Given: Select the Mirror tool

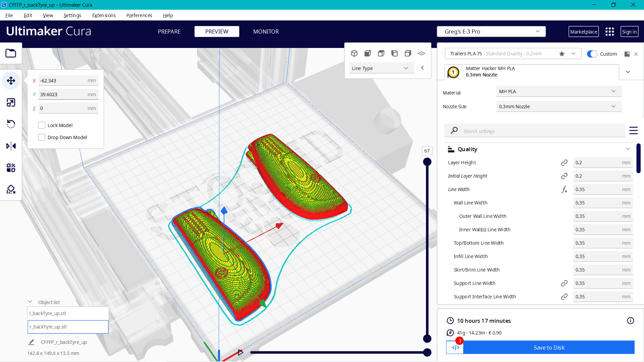Looking at the screenshot, I should pos(11,146).
